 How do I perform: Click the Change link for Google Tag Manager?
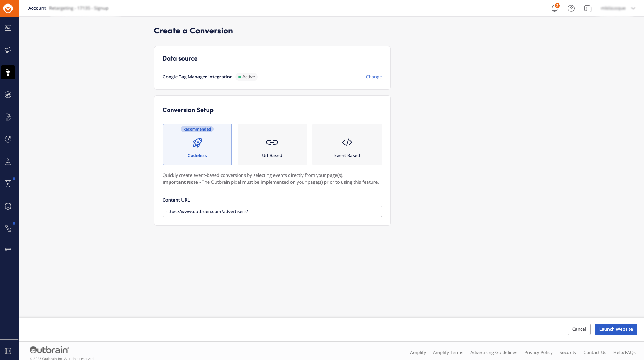point(374,77)
